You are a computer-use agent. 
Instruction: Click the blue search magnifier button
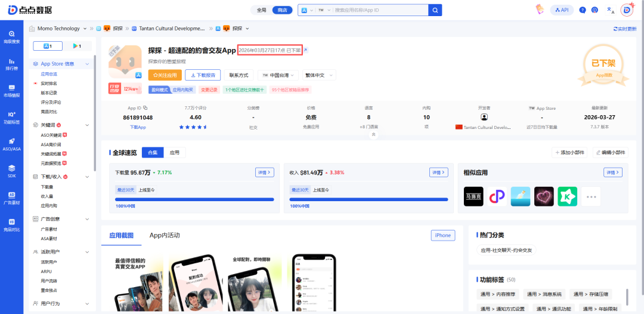point(435,10)
